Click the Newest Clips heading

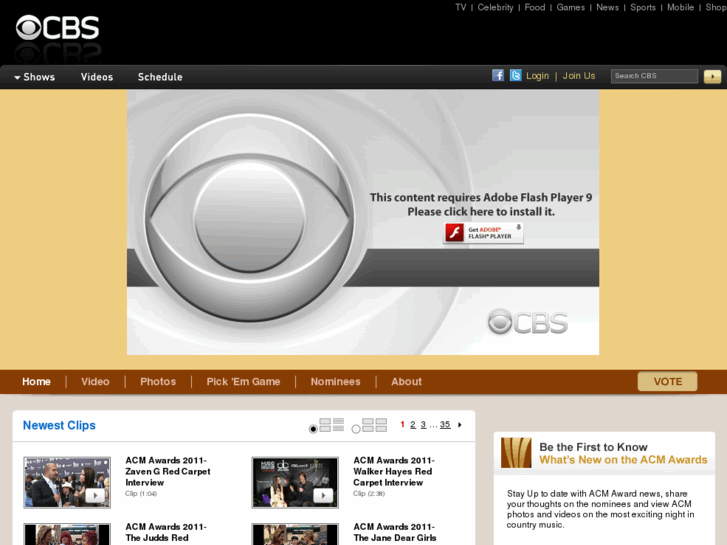pyautogui.click(x=59, y=425)
